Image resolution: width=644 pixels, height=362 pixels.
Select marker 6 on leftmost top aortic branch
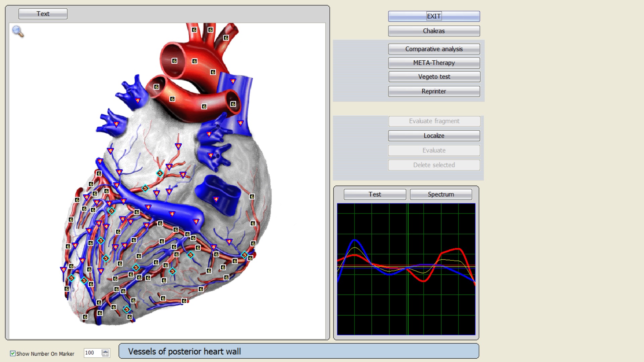pyautogui.click(x=194, y=30)
